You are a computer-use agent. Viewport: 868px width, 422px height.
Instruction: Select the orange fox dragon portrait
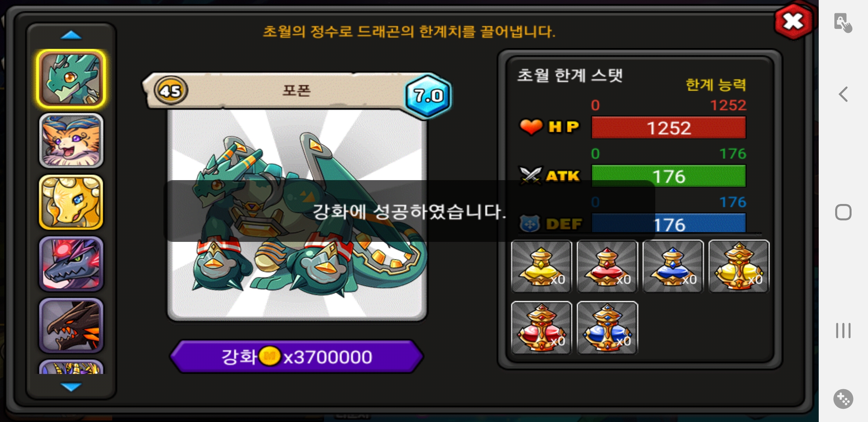71,141
